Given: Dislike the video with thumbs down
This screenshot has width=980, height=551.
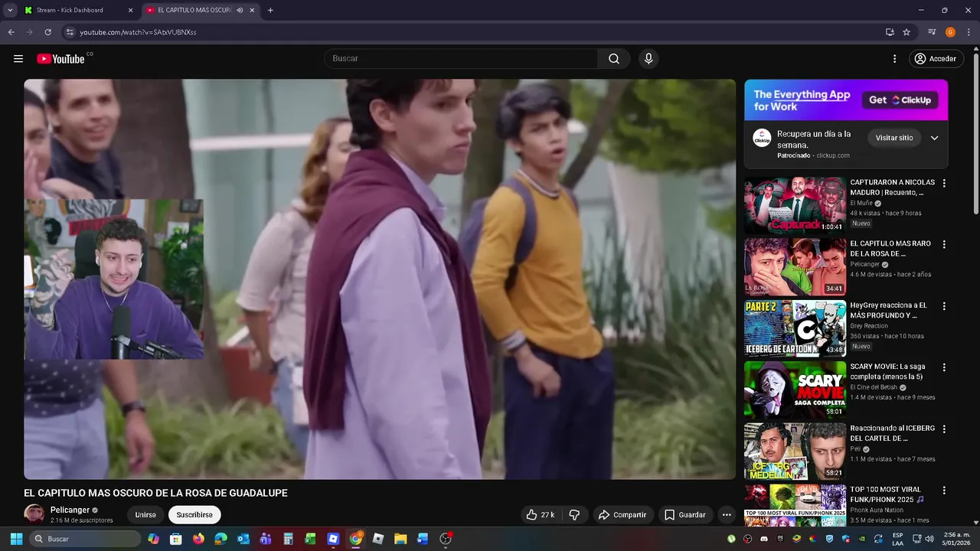Looking at the screenshot, I should coord(574,515).
